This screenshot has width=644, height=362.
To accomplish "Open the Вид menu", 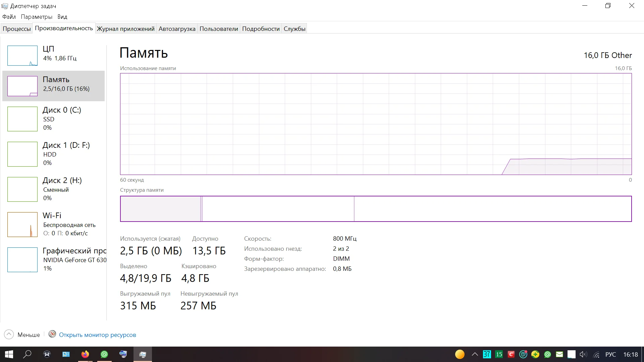I will pyautogui.click(x=62, y=17).
